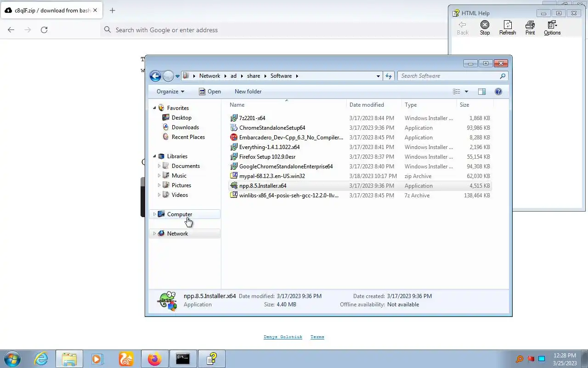Select the c8qlF.zip browser tab

(x=51, y=10)
